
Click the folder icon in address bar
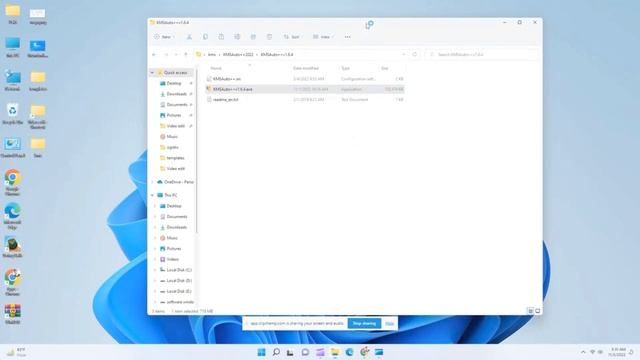tap(199, 54)
